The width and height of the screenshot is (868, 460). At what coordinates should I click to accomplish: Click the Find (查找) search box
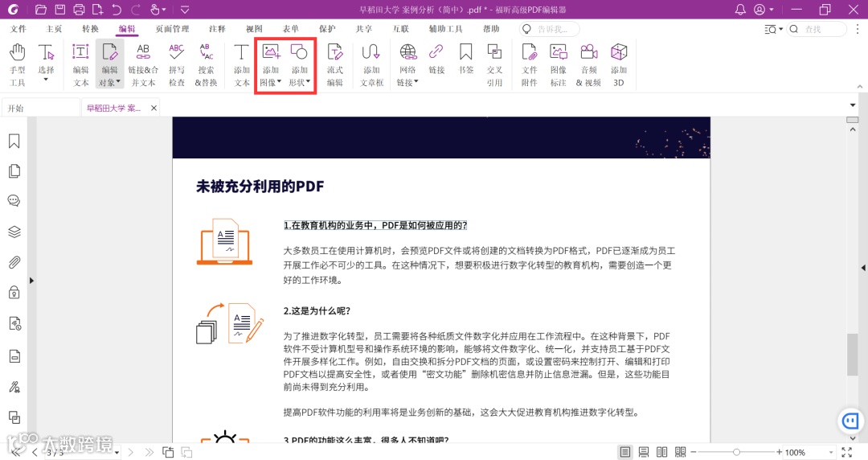(817, 29)
